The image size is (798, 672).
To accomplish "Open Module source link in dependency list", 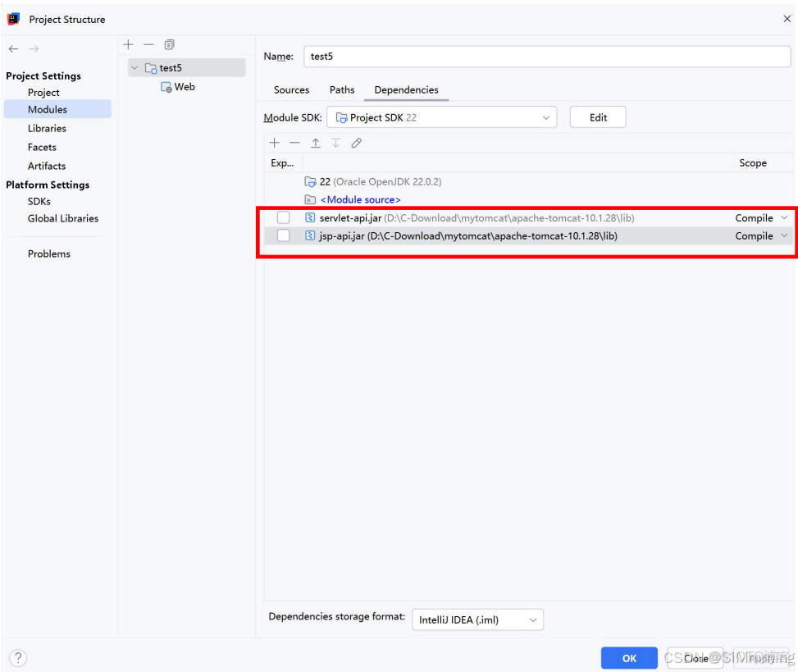I will point(358,199).
